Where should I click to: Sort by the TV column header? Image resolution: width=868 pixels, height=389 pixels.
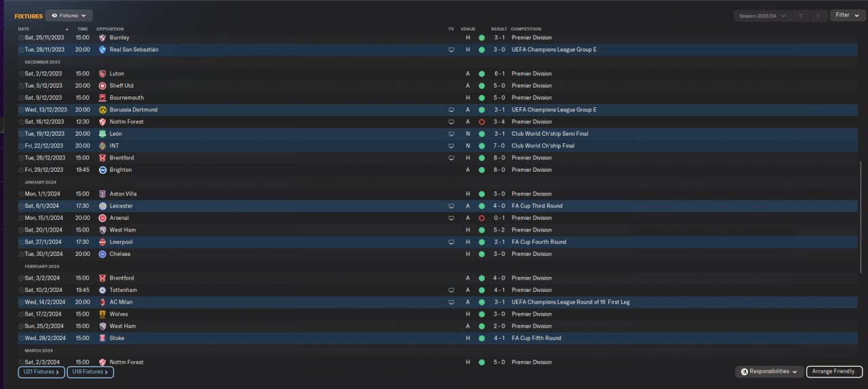[451, 29]
